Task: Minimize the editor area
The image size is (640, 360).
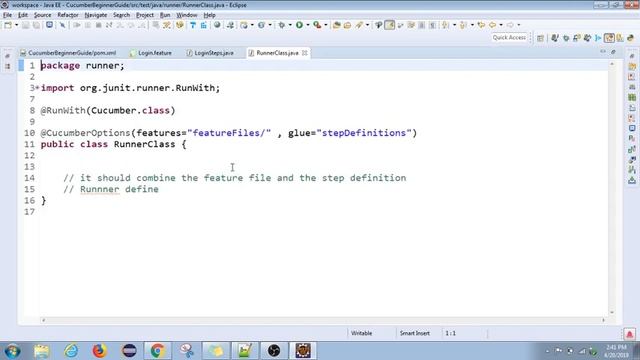Action: point(603,52)
